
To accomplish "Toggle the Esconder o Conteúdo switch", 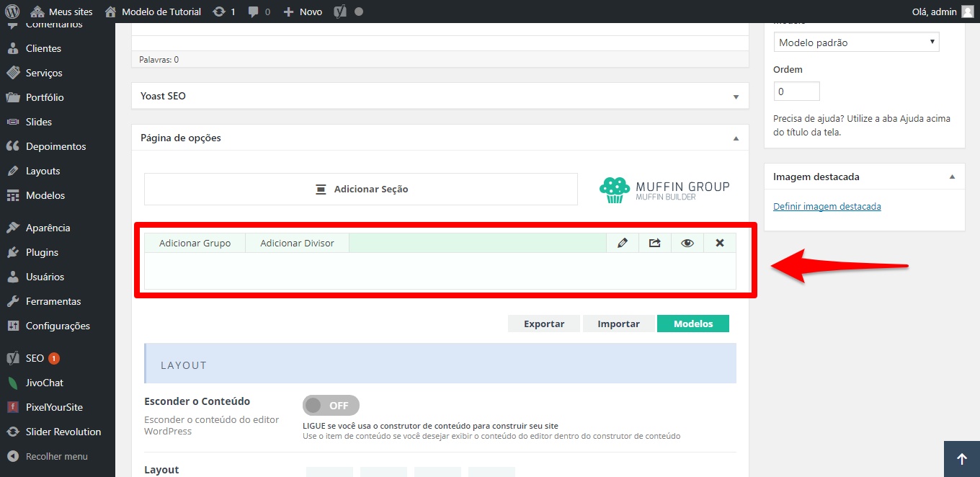I will point(331,405).
